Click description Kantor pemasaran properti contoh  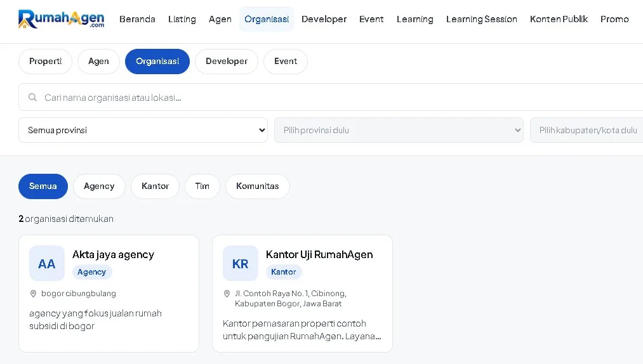pos(302,330)
